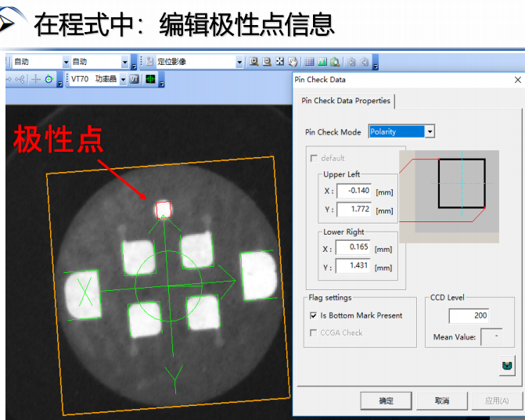Click the 确定 button

[x=386, y=400]
